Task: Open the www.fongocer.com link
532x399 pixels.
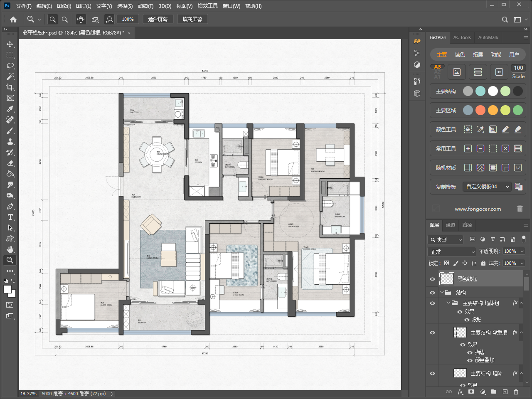Action: click(x=478, y=209)
